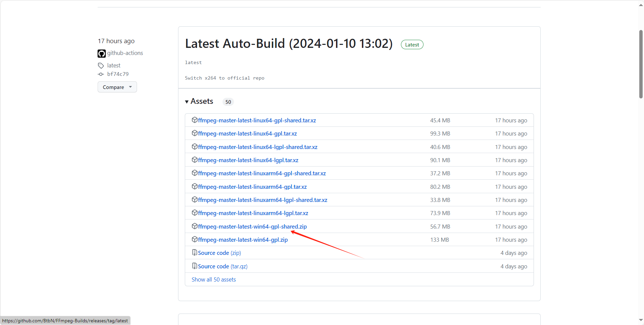Click the package icon for linux64-lgpl.tar.xz
Screen dimensions: 644x325
point(195,160)
